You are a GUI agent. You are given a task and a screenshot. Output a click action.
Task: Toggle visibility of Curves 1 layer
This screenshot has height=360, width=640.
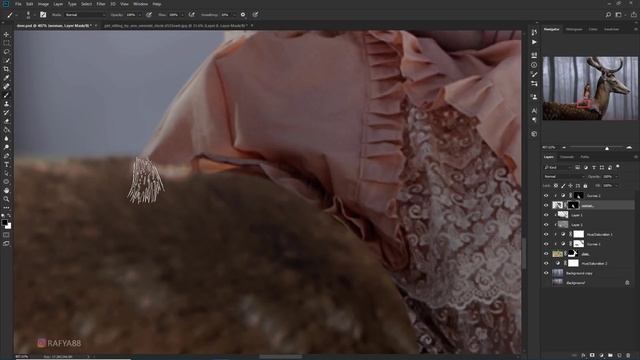point(546,244)
